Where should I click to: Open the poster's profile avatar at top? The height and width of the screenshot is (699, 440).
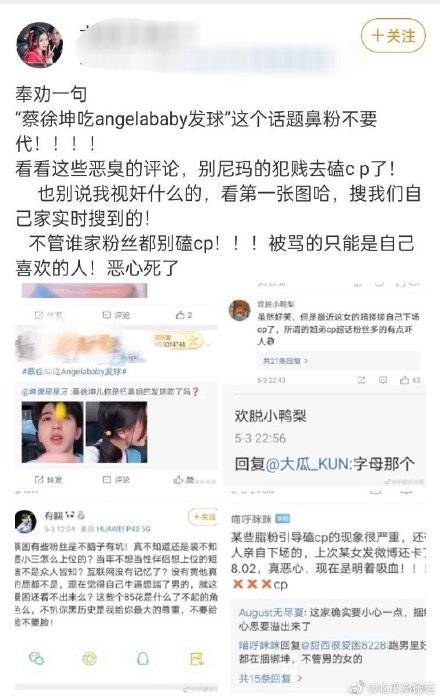click(x=39, y=44)
